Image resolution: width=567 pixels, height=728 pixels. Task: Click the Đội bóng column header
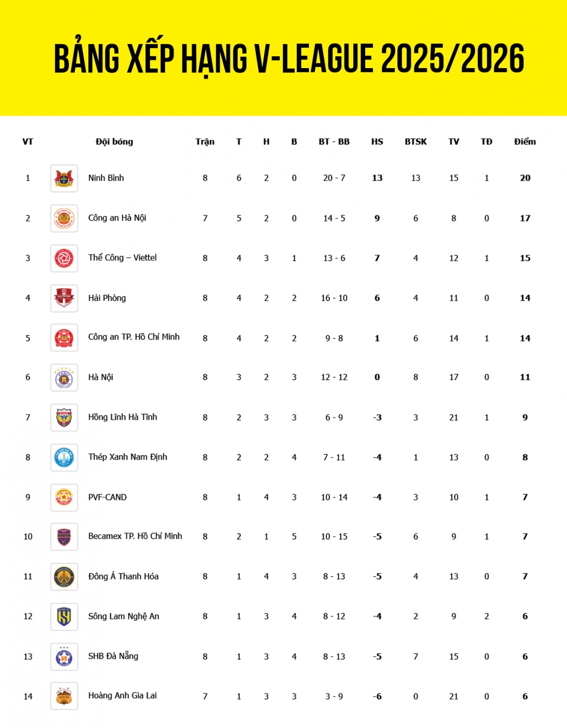114,142
